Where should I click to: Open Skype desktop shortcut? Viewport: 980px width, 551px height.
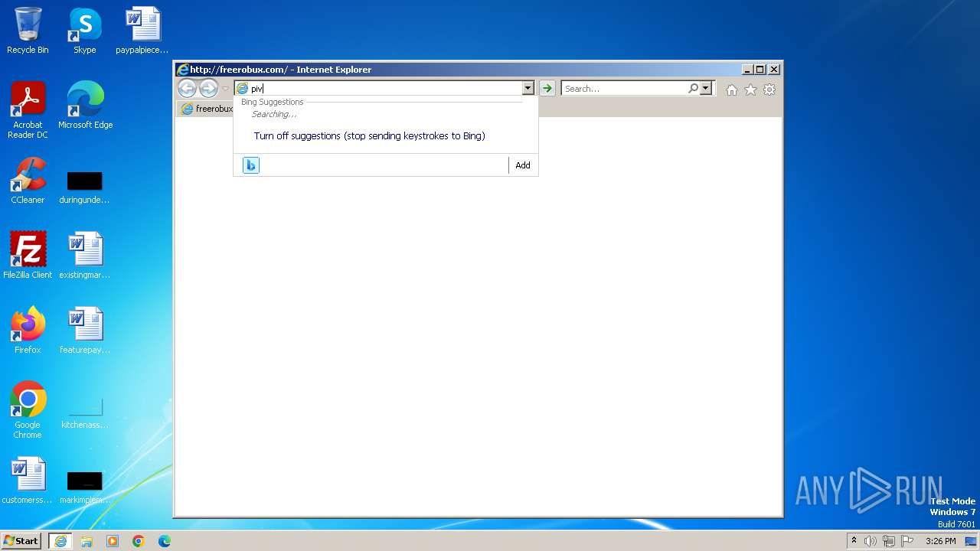click(85, 31)
